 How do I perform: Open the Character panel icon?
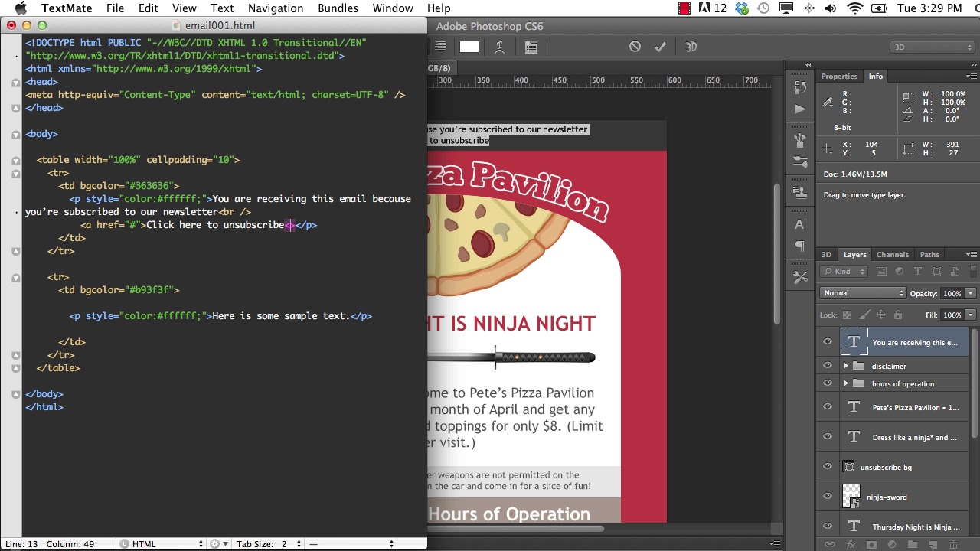point(800,224)
